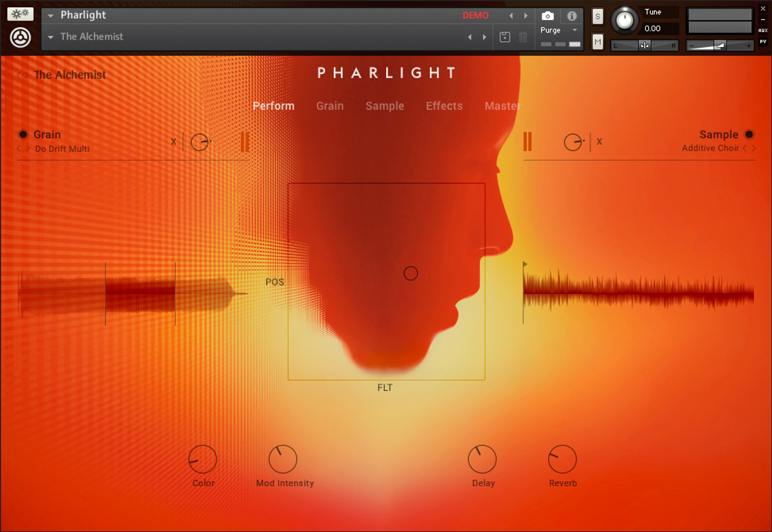
Task: Click the pan center marker icon
Action: (645, 45)
